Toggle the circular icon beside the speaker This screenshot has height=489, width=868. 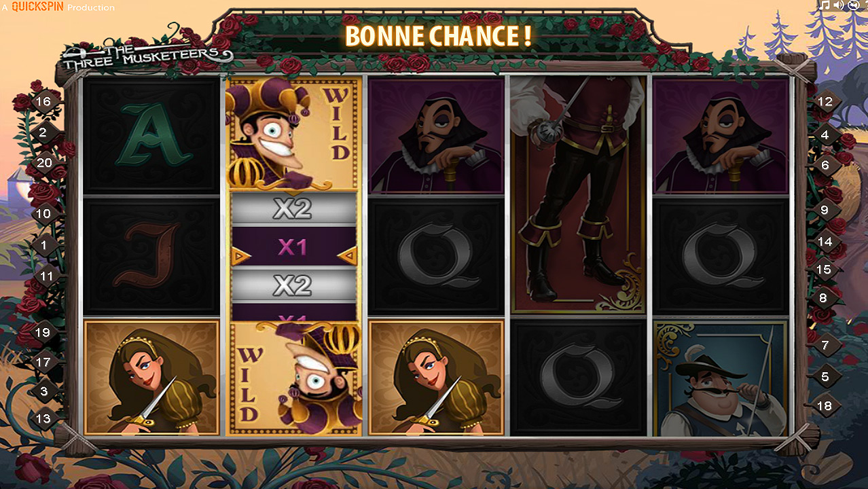coord(854,5)
